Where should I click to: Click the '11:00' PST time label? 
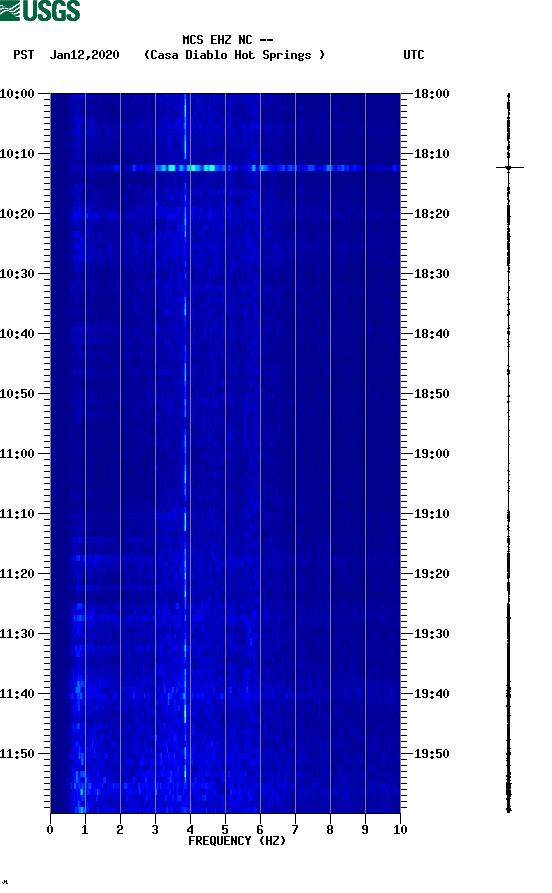click(x=17, y=454)
